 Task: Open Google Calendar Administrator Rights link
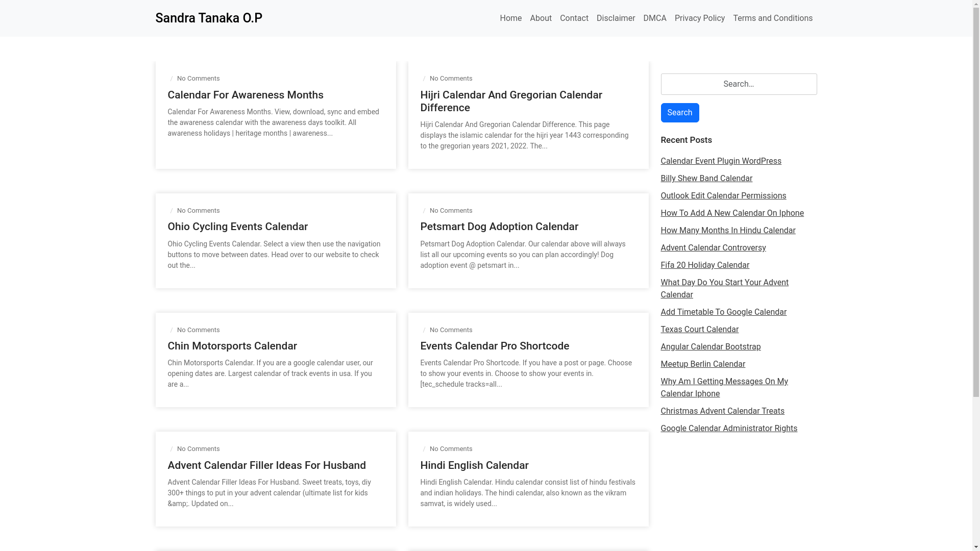coord(728,429)
